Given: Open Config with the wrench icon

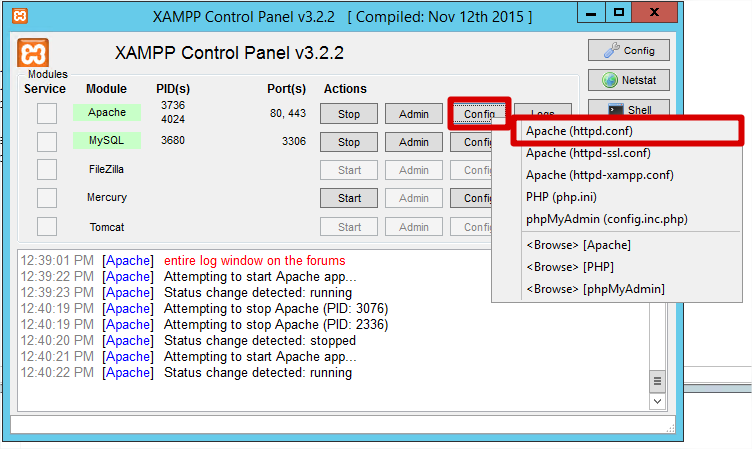Looking at the screenshot, I should [628, 50].
